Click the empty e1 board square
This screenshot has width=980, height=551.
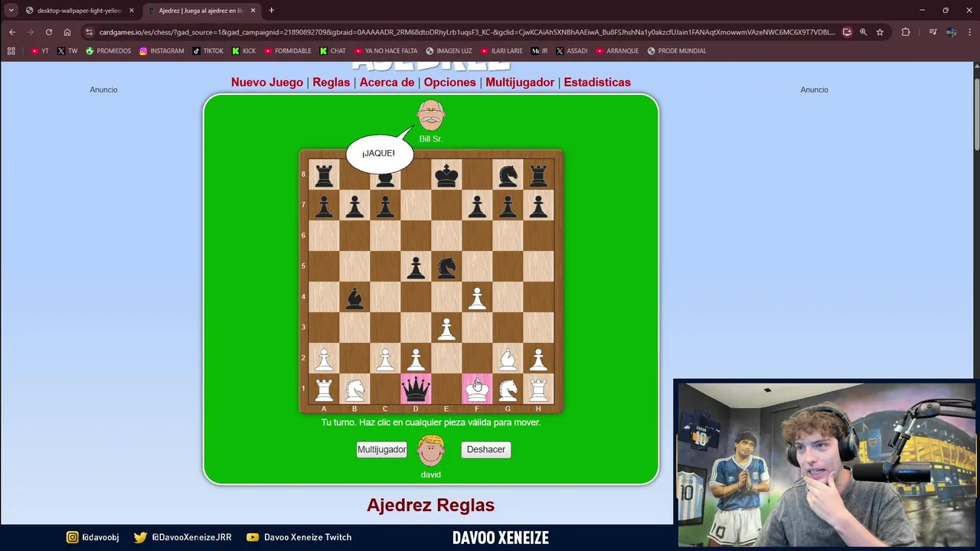pos(446,389)
